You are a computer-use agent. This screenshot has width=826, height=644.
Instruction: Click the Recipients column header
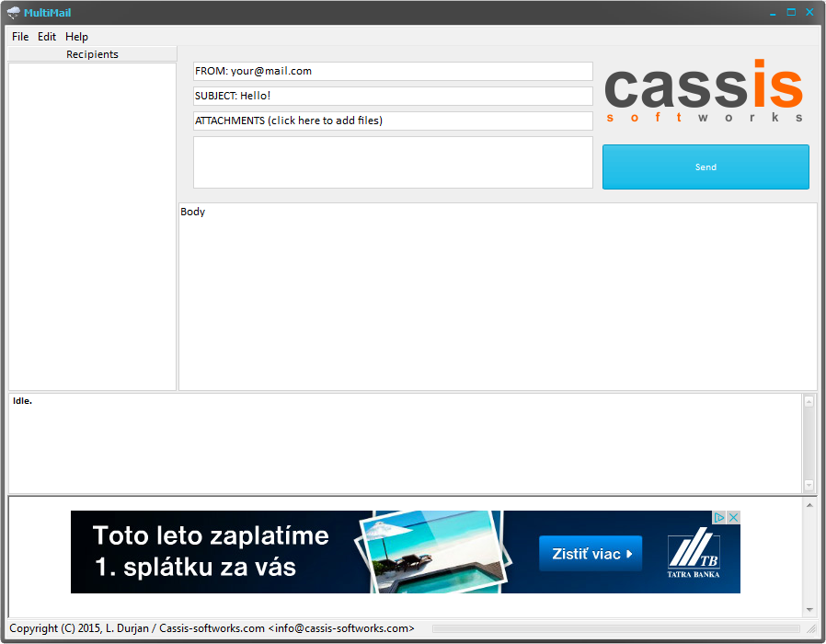(x=92, y=54)
